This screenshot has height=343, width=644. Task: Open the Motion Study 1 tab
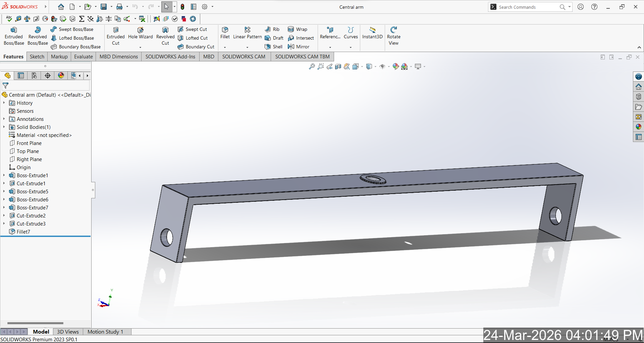click(105, 332)
